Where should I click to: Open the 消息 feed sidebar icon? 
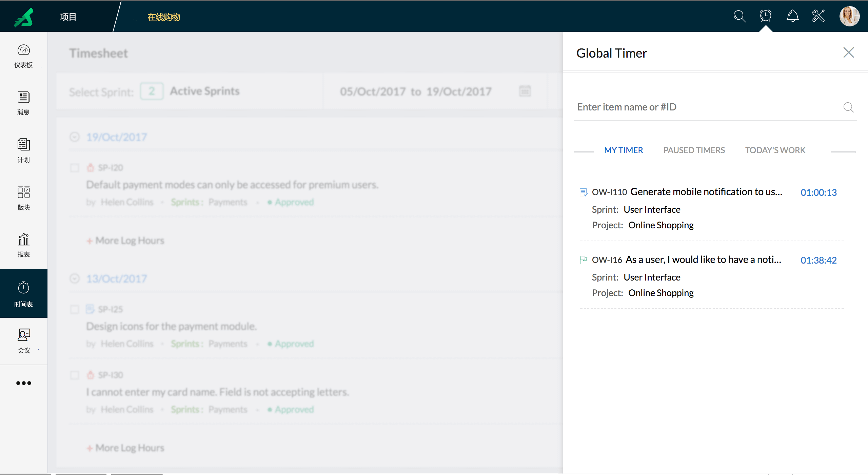(x=23, y=103)
